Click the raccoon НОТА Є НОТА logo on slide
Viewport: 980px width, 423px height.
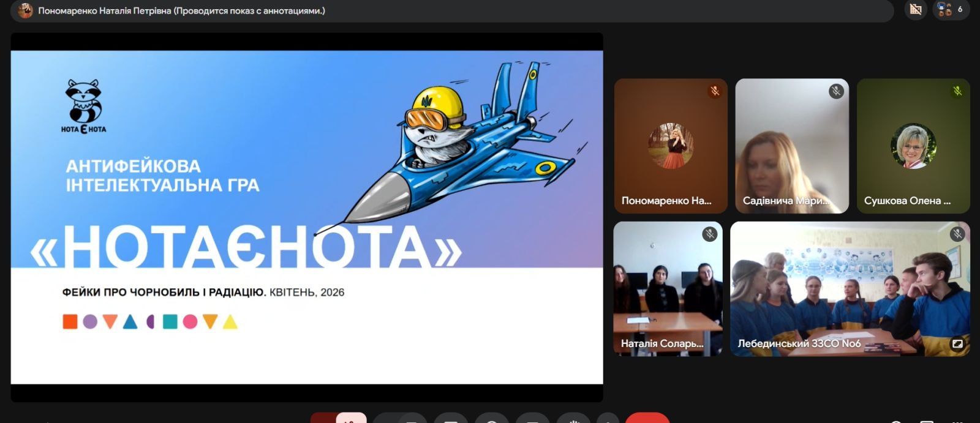pos(84,106)
